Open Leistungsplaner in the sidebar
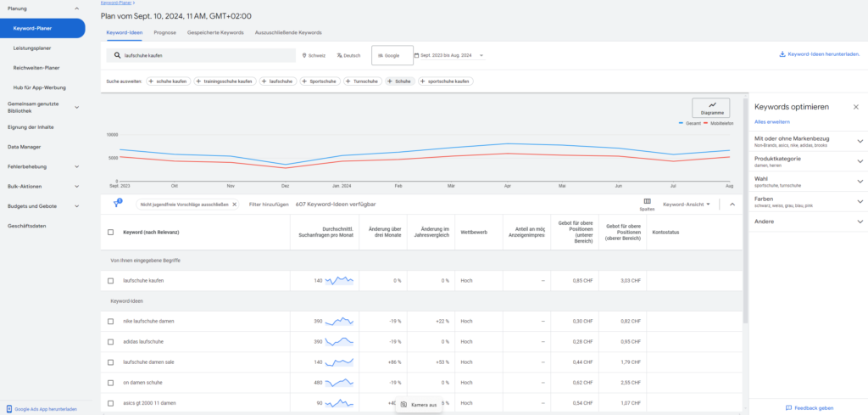 [x=32, y=48]
